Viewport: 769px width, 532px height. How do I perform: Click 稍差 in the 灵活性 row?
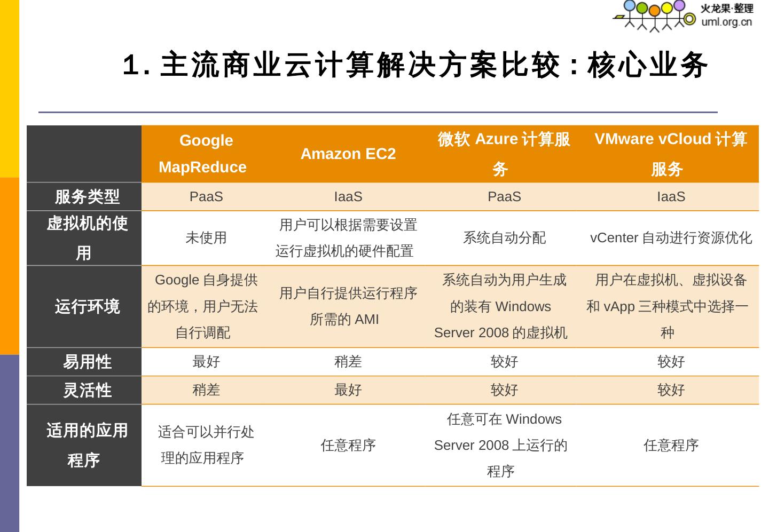(x=206, y=390)
